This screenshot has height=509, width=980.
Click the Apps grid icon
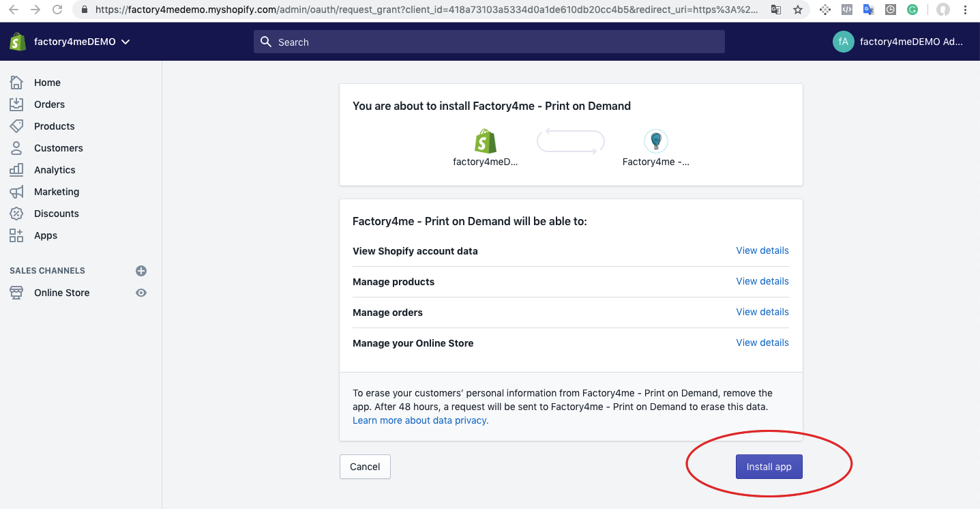tap(16, 235)
